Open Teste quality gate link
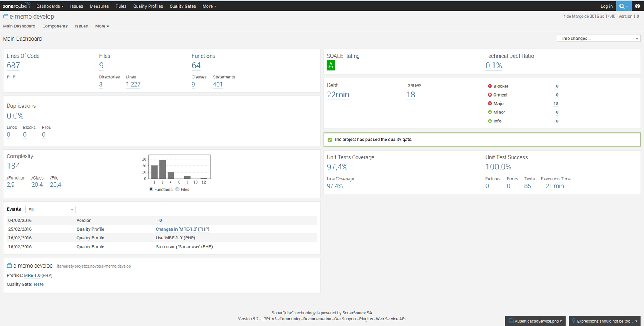This screenshot has height=326, width=644. coord(38,284)
